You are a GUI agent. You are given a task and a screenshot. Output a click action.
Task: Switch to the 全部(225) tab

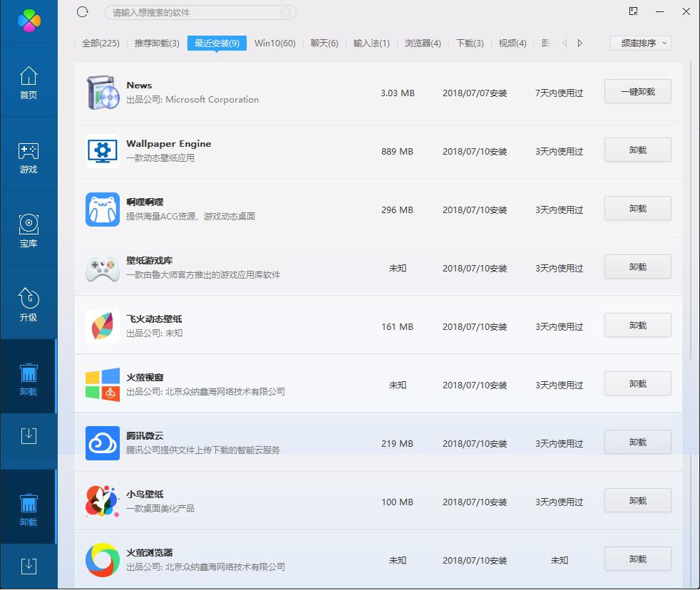[x=101, y=43]
